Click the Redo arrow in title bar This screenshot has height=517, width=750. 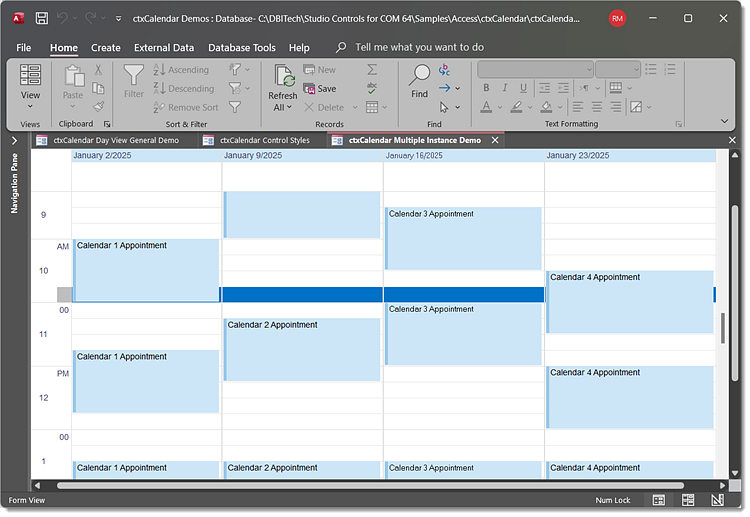[90, 18]
